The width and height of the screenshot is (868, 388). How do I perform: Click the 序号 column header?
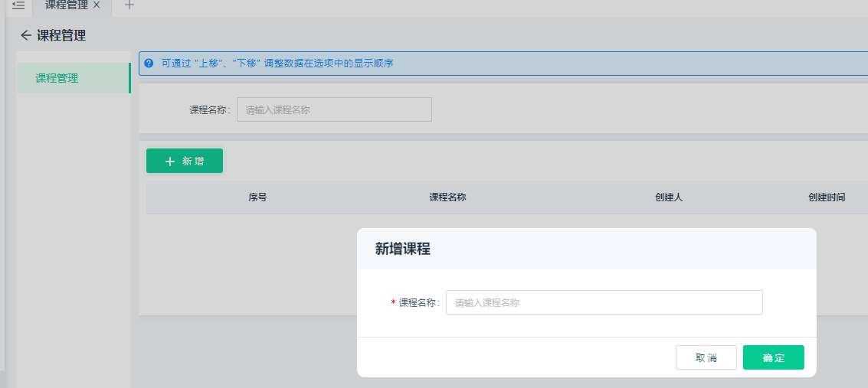tap(257, 197)
